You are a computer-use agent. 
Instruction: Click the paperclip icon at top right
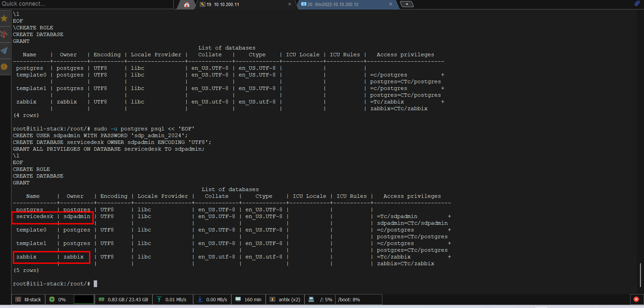coord(637,4)
